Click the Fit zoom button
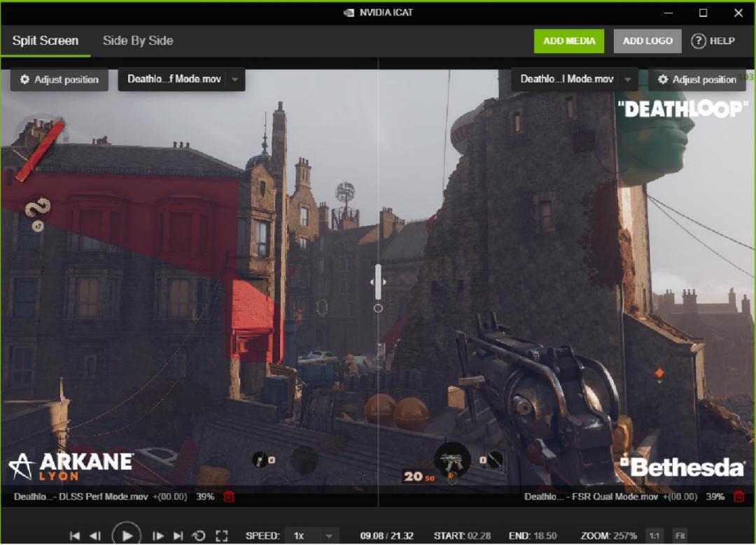The height and width of the screenshot is (545, 756). click(x=680, y=536)
